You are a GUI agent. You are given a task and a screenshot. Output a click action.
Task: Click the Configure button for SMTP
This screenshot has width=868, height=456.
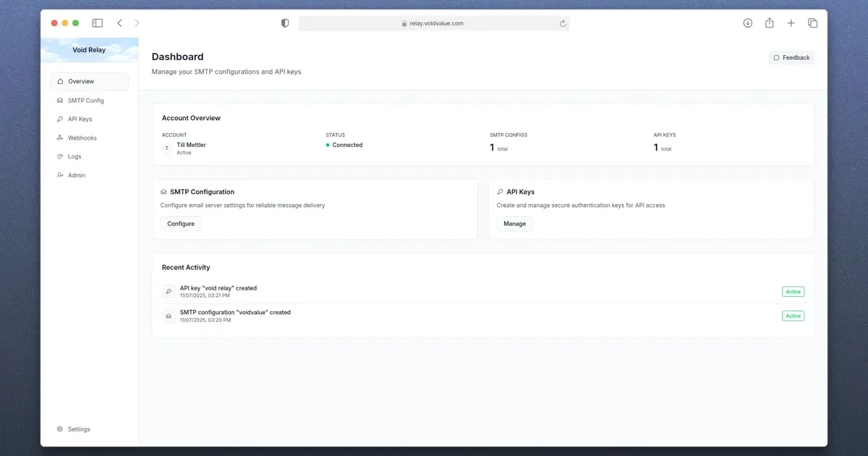(181, 224)
